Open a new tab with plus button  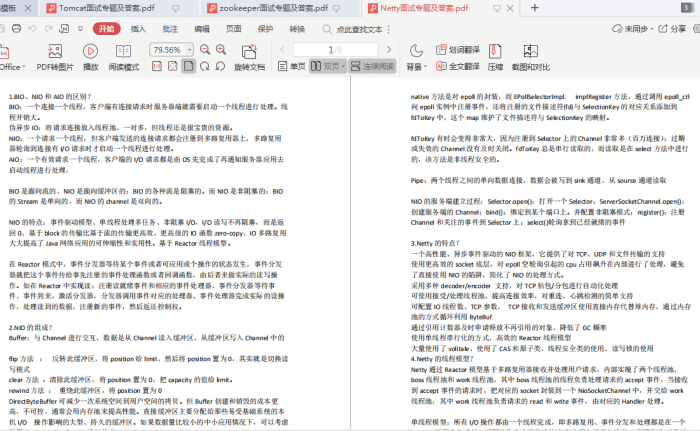tap(534, 8)
